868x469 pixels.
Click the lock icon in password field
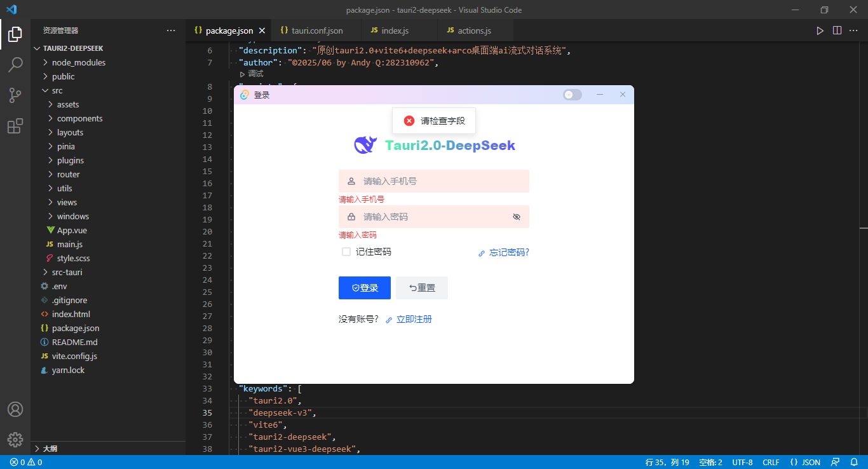tap(351, 217)
